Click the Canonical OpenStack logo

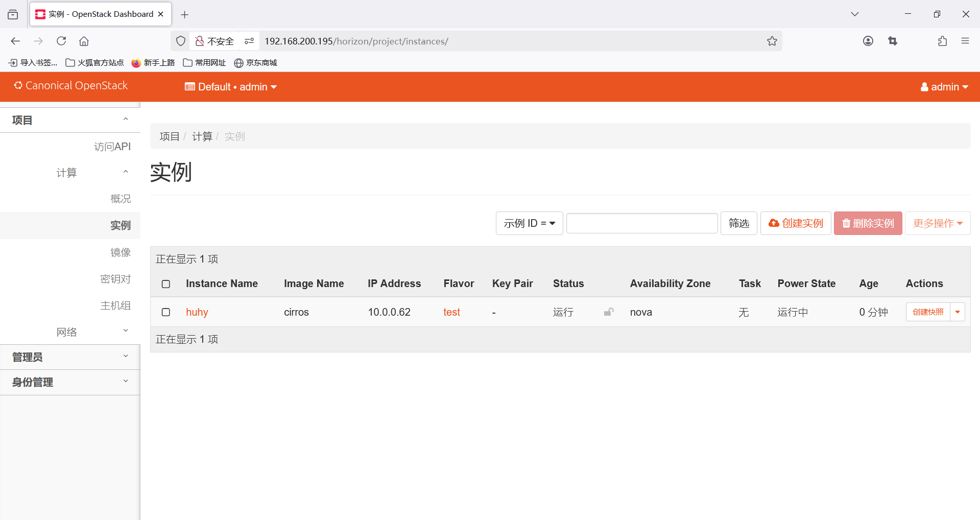click(70, 85)
